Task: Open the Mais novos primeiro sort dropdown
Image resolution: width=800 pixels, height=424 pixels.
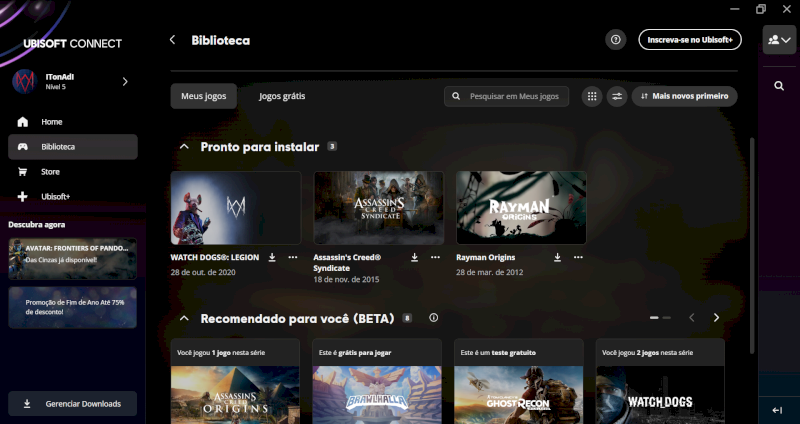Action: (x=684, y=96)
